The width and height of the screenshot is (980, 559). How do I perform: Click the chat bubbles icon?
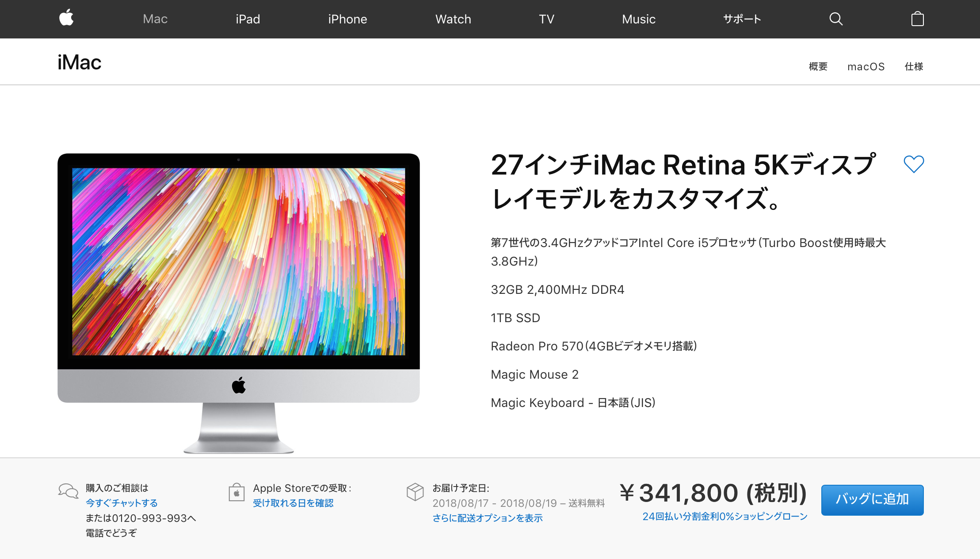(x=68, y=491)
